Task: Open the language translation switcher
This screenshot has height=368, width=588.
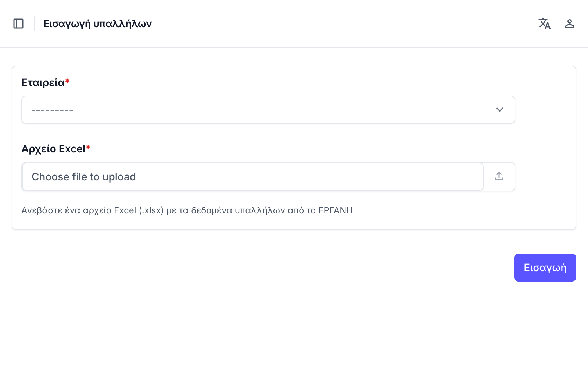Action: pyautogui.click(x=544, y=24)
